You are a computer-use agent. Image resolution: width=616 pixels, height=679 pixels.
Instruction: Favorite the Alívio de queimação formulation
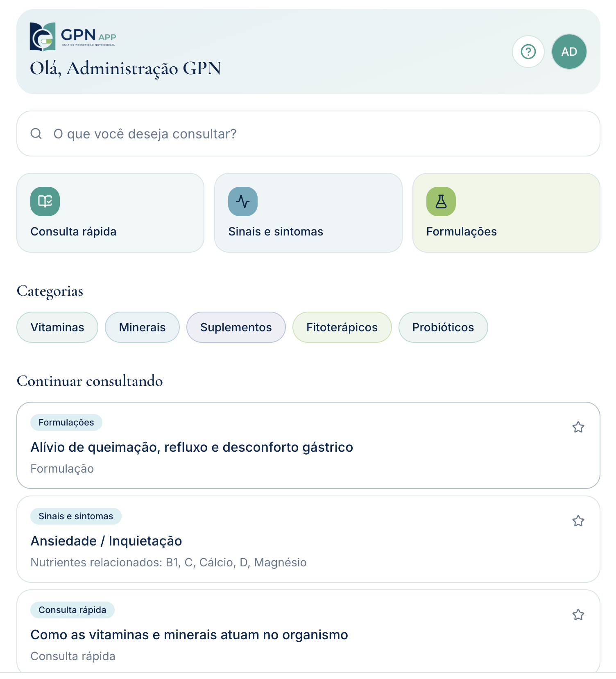[578, 427]
